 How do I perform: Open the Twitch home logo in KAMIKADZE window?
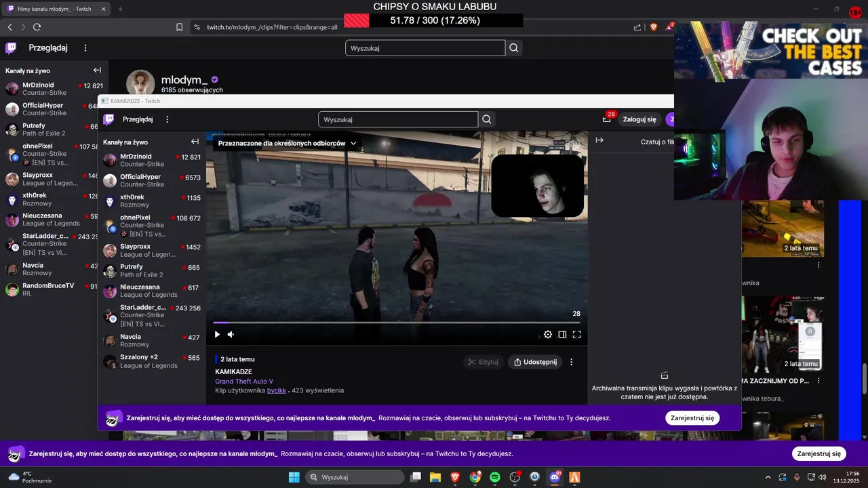[108, 119]
